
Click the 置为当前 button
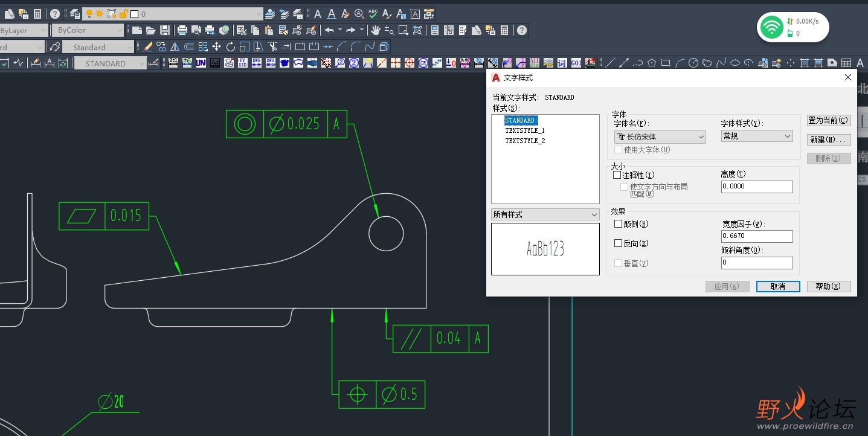[828, 120]
